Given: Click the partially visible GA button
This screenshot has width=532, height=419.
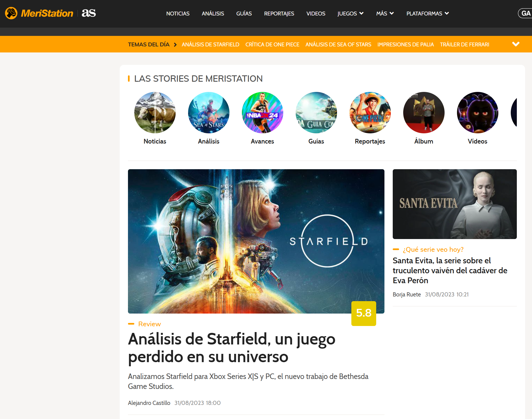Looking at the screenshot, I should 525,13.
